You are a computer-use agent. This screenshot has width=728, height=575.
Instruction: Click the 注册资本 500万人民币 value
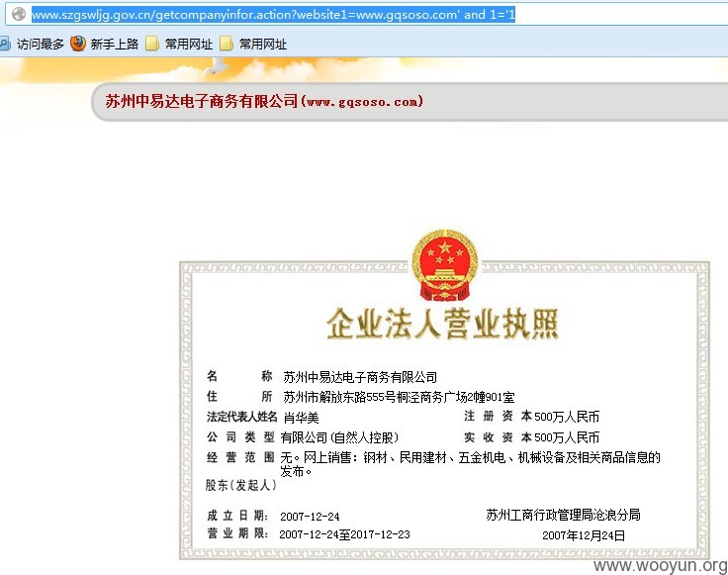tap(567, 417)
